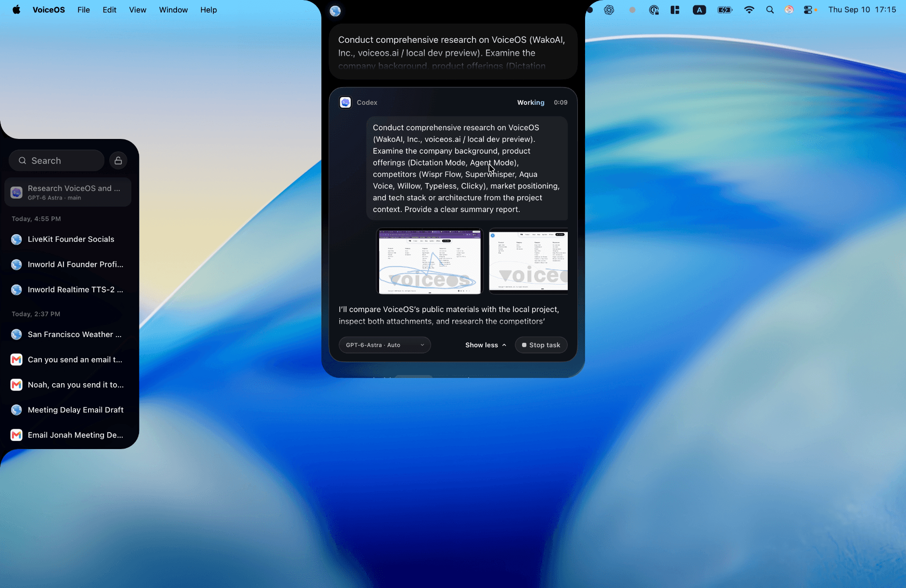Image resolution: width=906 pixels, height=588 pixels.
Task: Click the 'Today, 2:37 PM' group header
Action: pos(36,314)
